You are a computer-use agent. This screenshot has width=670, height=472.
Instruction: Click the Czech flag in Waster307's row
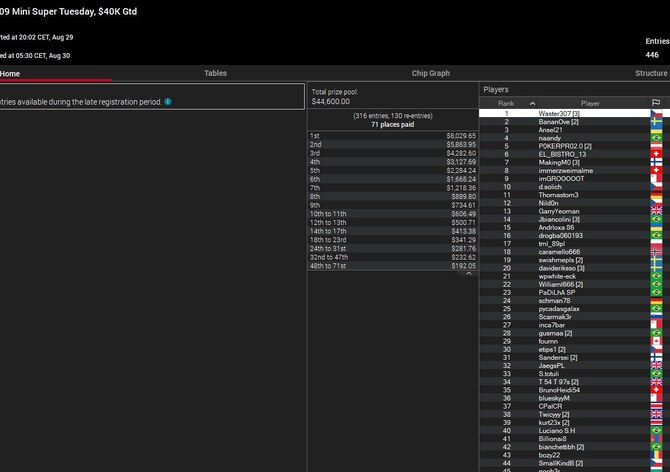pyautogui.click(x=656, y=113)
